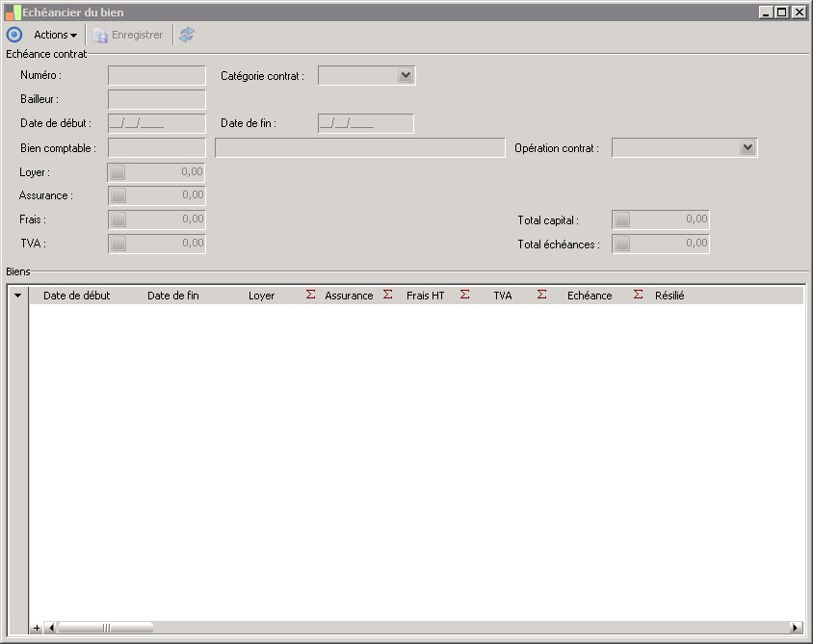
Task: Maximize the Echéancier du bien window
Action: click(x=782, y=13)
